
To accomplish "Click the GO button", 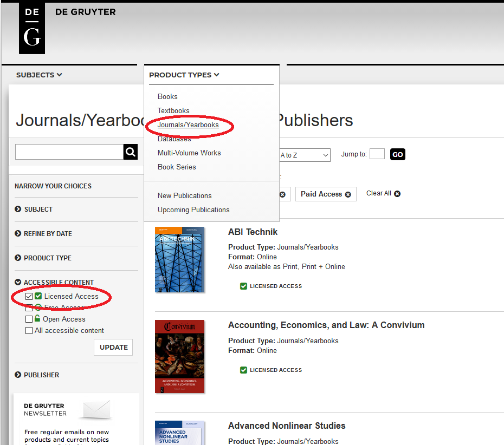I will pos(398,154).
